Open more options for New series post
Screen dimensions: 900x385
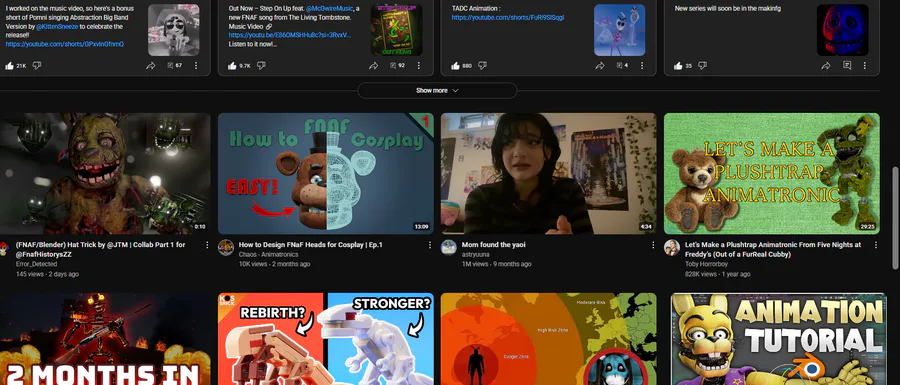tap(864, 66)
